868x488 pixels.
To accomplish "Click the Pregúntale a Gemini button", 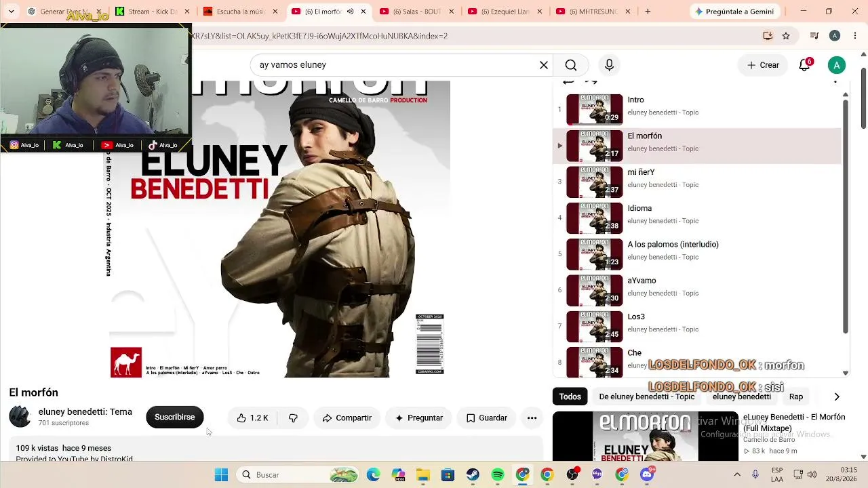I will tap(734, 12).
